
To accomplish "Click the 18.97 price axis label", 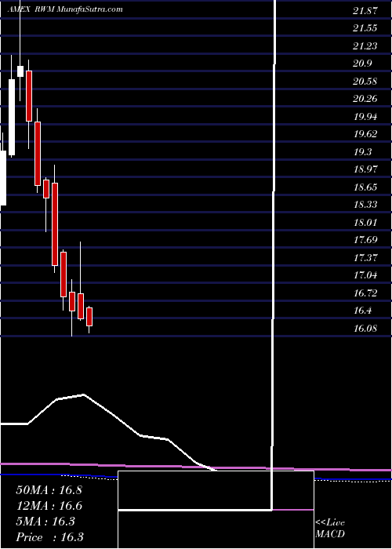I will tap(365, 169).
